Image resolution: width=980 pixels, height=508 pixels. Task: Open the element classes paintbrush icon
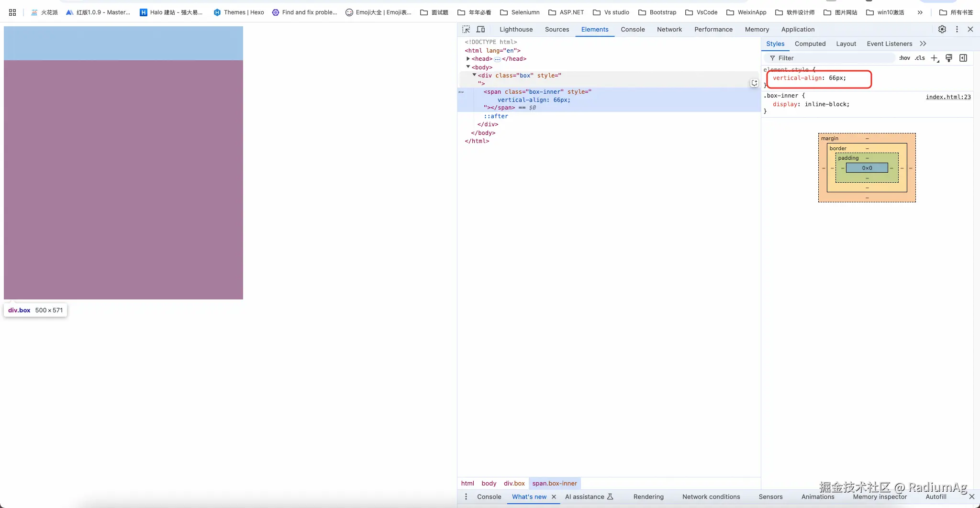[x=949, y=58]
